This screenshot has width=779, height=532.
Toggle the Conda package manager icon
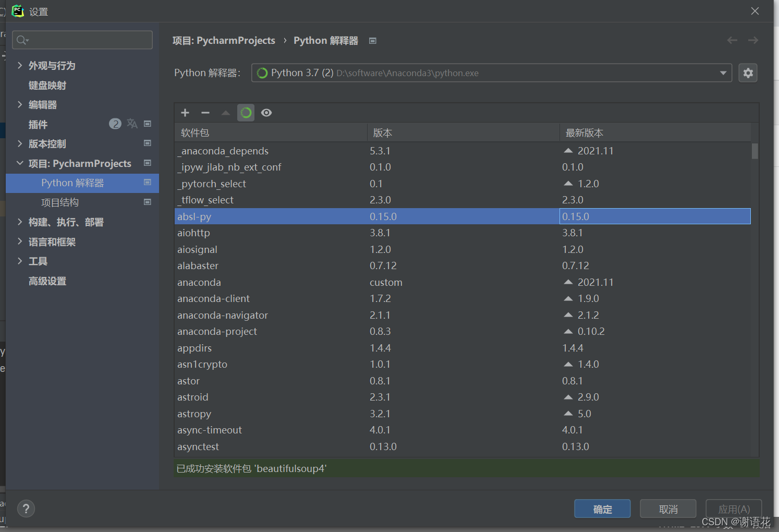(x=246, y=113)
